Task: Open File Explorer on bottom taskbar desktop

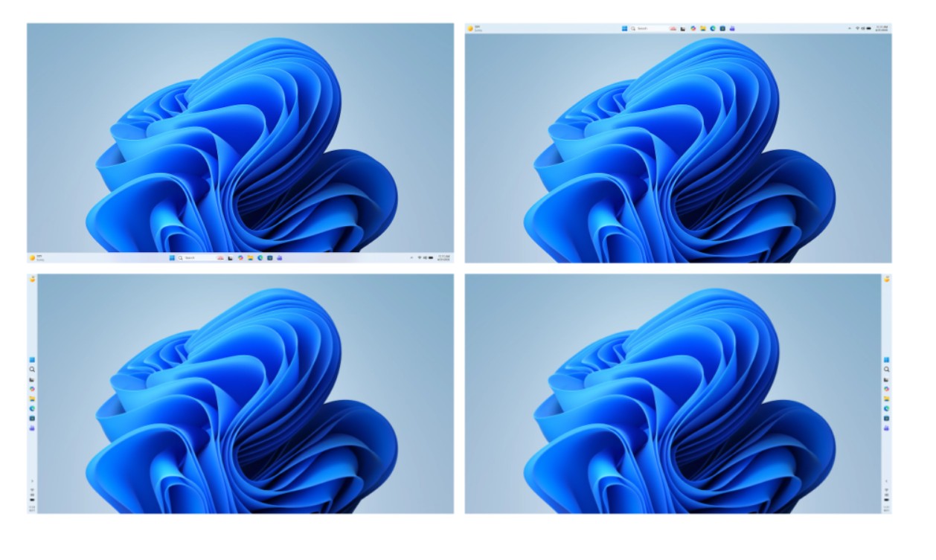Action: [x=250, y=257]
